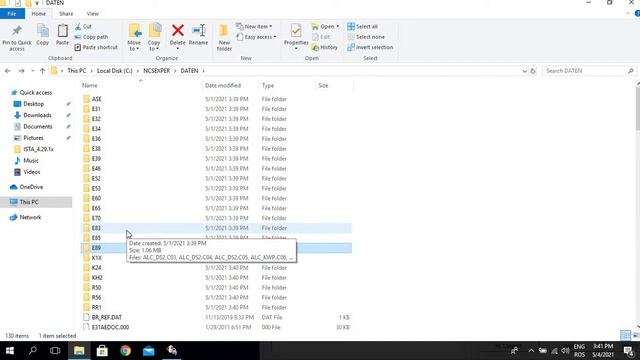
Task: Click the Cut scissors icon
Action: 78,27
